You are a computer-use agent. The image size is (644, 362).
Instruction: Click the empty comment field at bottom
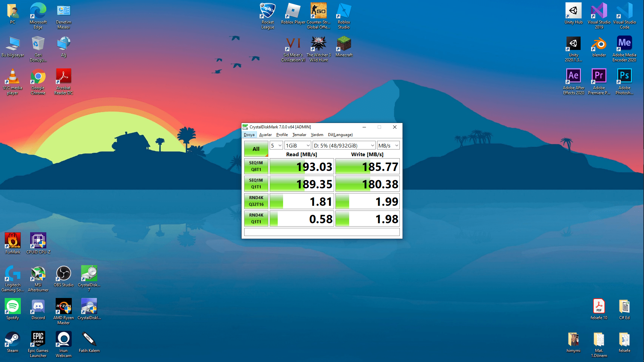322,232
